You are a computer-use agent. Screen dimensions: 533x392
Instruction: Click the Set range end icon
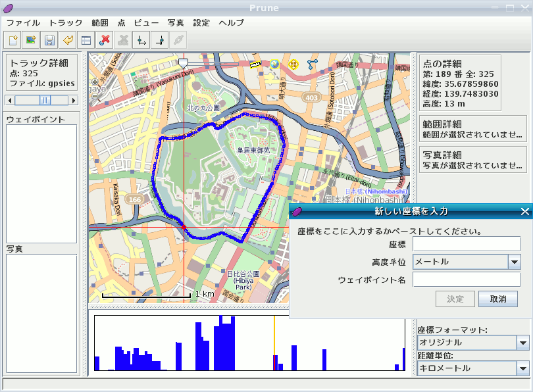[x=159, y=40]
